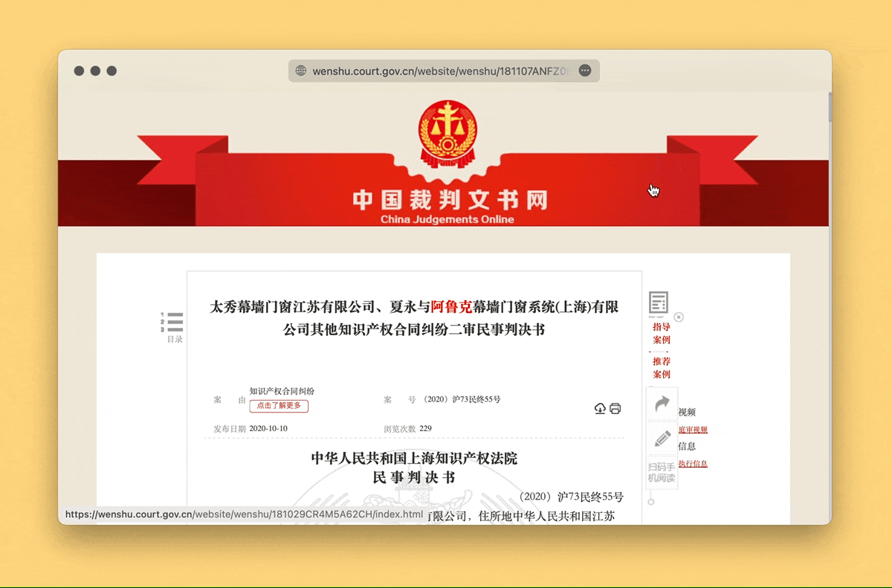The width and height of the screenshot is (892, 588).
Task: Open the 指导案例 link
Action: [x=662, y=333]
